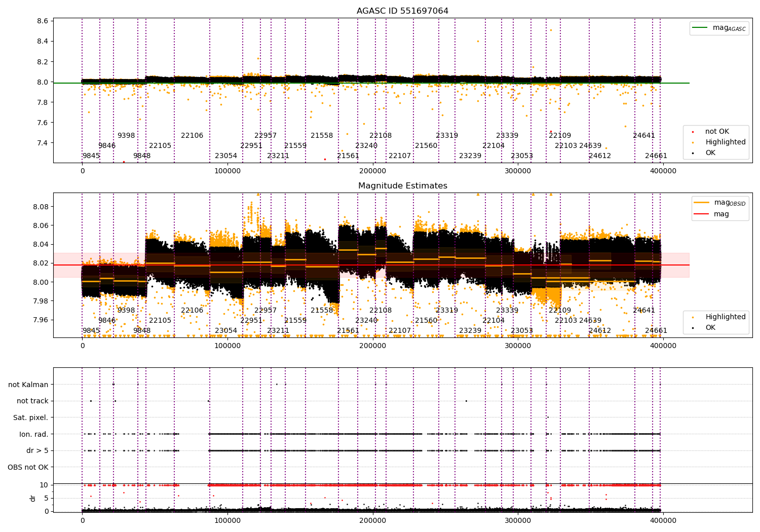
Task: Click OBSID label 24661 in Magnitude Estimates plot
Action: [x=656, y=330]
